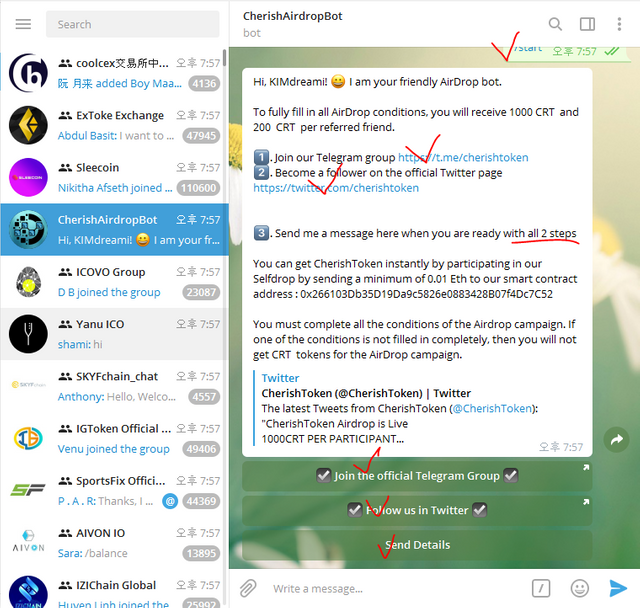Click the 44369 badge on SportsFix
The height and width of the screenshot is (608, 640).
click(201, 501)
